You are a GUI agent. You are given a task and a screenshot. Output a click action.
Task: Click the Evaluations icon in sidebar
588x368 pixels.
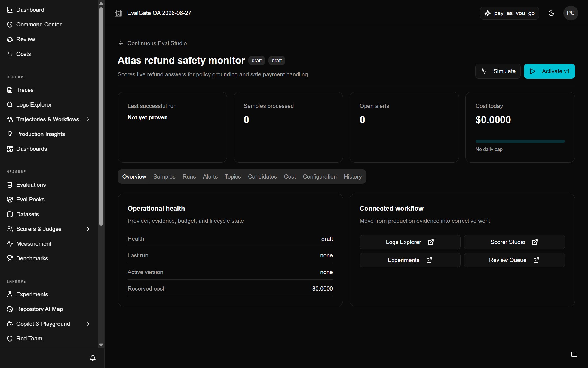pyautogui.click(x=10, y=185)
